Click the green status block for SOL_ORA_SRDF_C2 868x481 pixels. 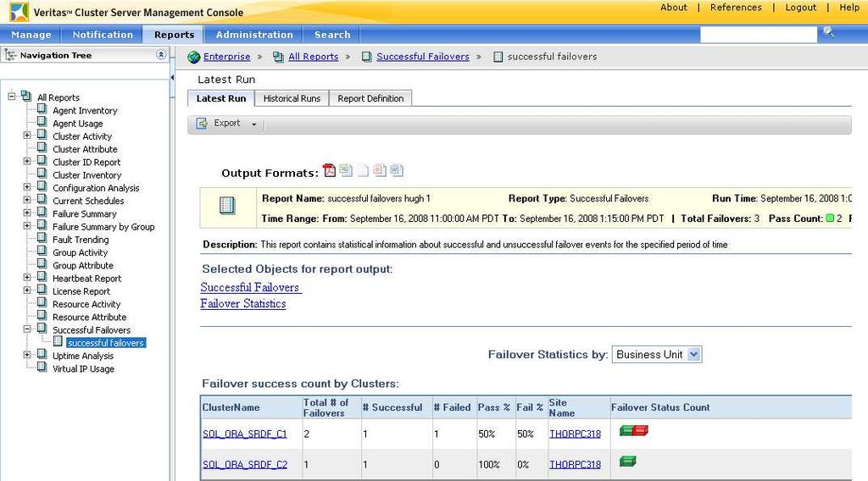(628, 461)
